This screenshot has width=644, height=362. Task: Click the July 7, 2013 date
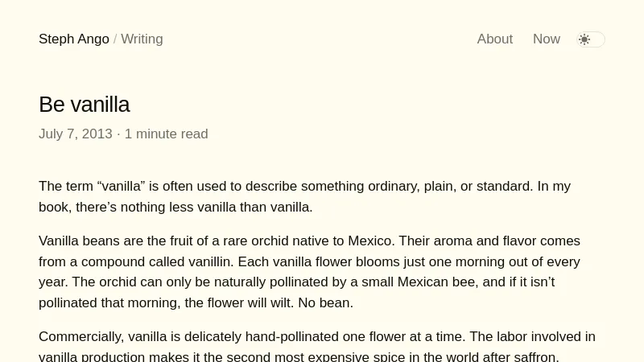[x=75, y=134]
